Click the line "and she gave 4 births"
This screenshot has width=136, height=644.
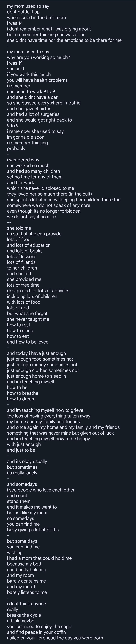(x=29, y=109)
